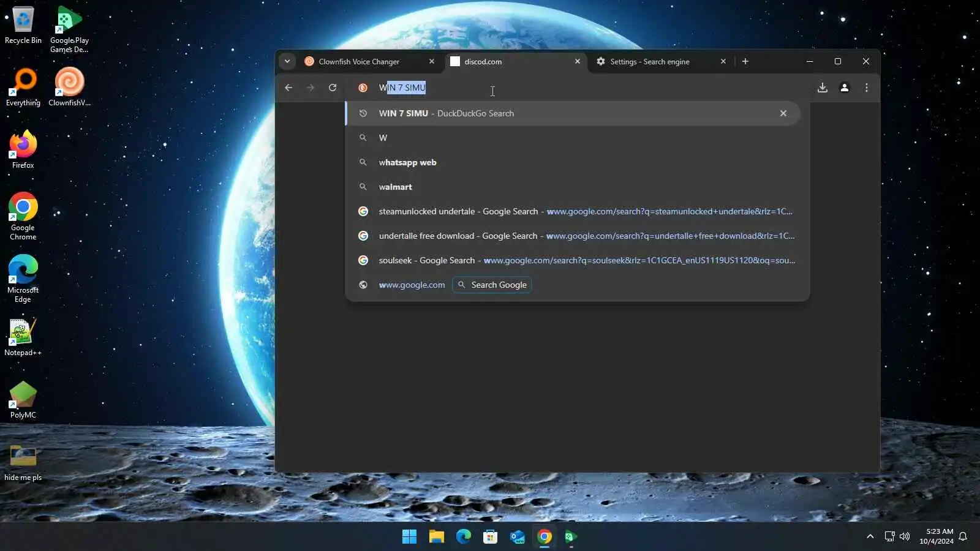This screenshot has width=980, height=551.
Task: Open Outlook from the taskbar
Action: click(517, 537)
